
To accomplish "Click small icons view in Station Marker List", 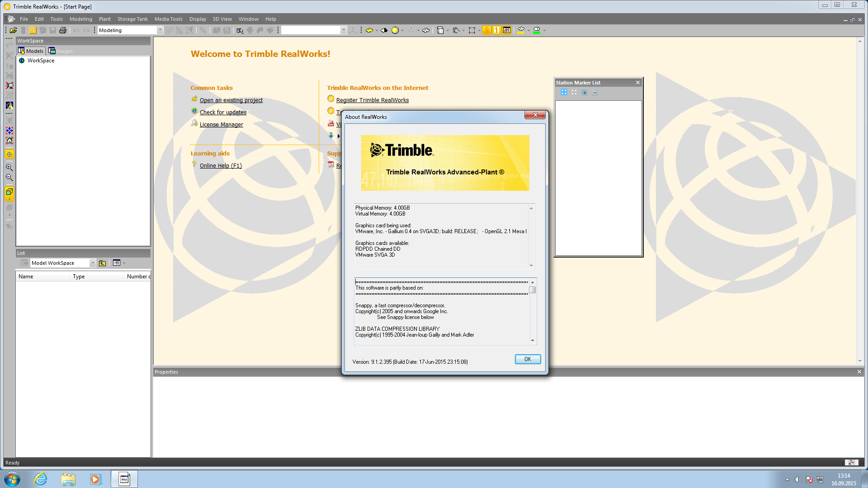I will pyautogui.click(x=574, y=92).
